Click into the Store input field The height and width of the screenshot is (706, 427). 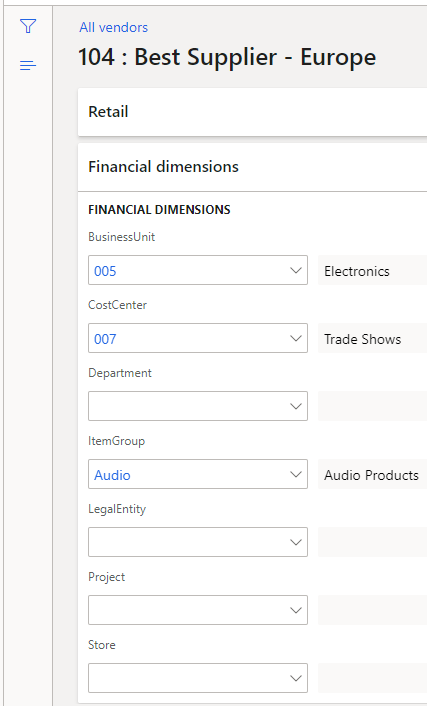pyautogui.click(x=187, y=678)
